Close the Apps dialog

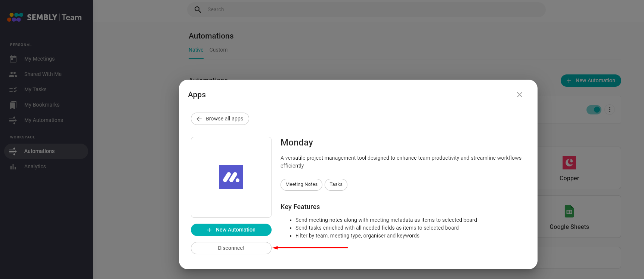[x=520, y=95]
